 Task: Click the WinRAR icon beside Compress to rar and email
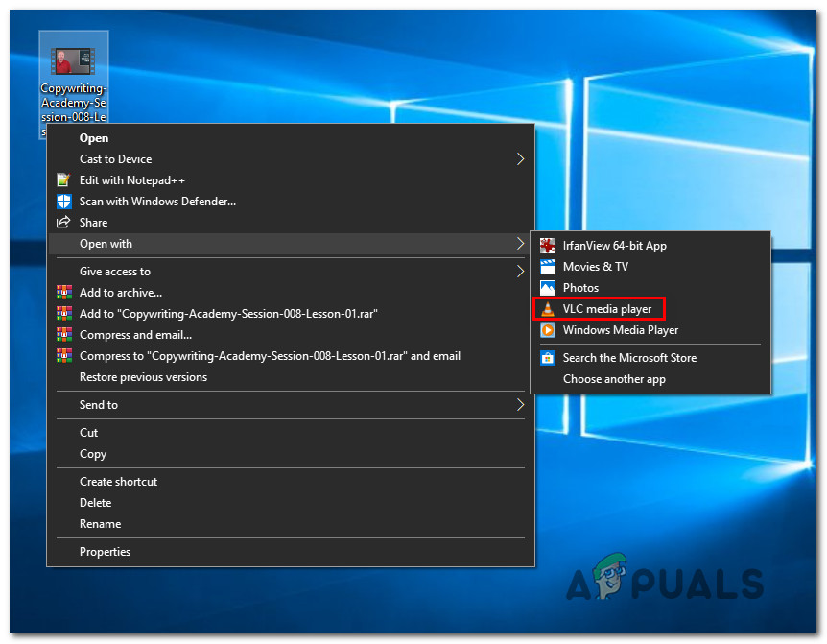click(64, 355)
